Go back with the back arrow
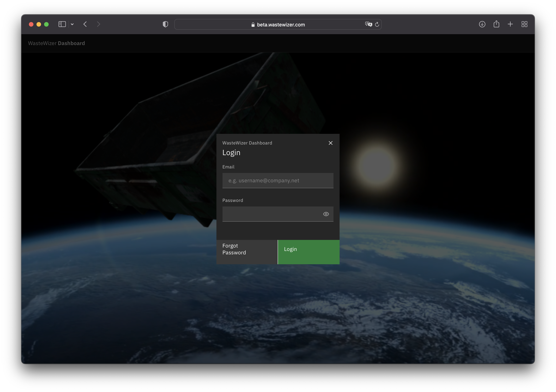The width and height of the screenshot is (556, 392). point(85,24)
